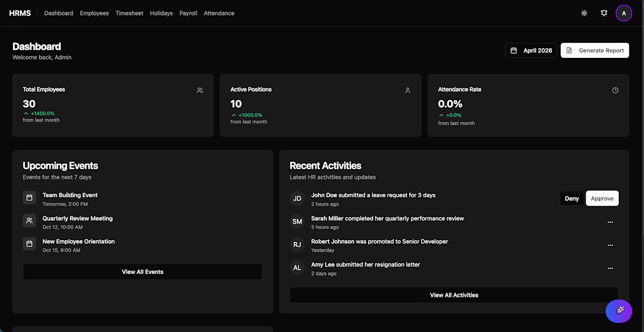Open options menu for Amy Lee activity

610,268
